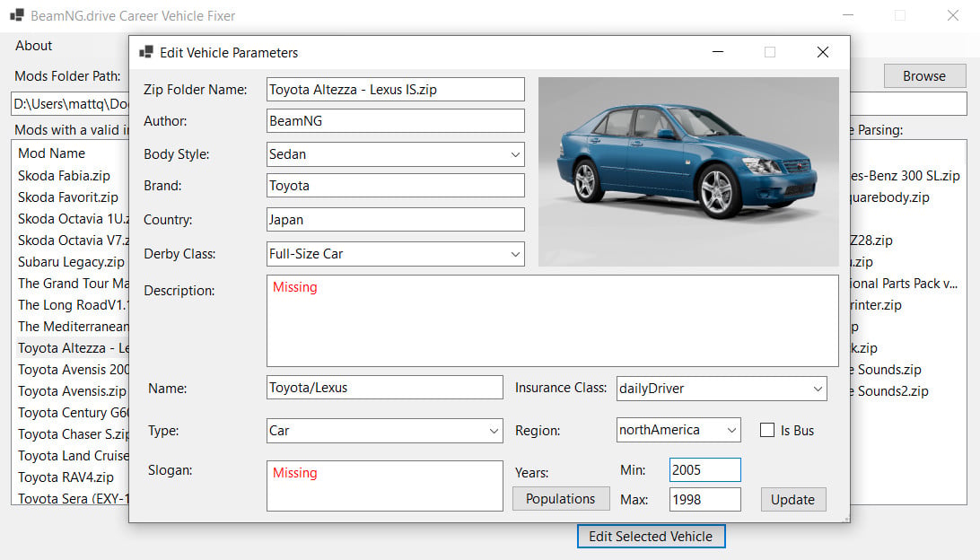
Task: Click the BeamNG.drive Career Vehicle Fixer app icon
Action: pyautogui.click(x=17, y=15)
